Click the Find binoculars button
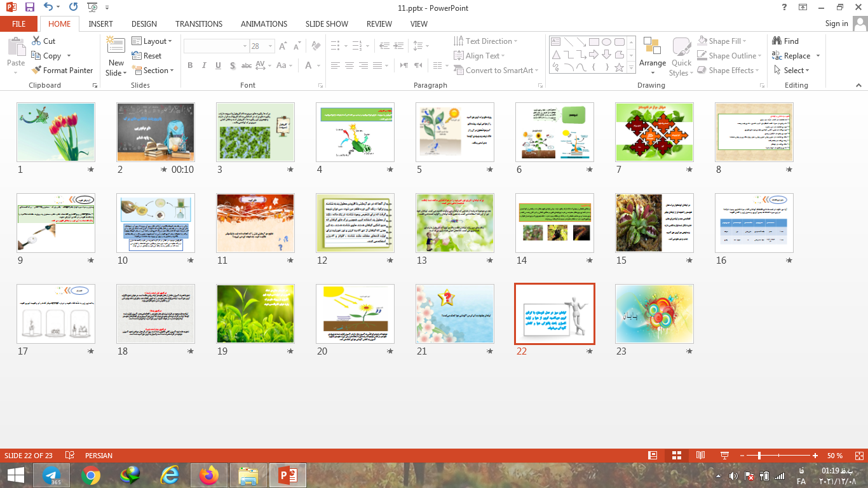868x488 pixels. 785,41
